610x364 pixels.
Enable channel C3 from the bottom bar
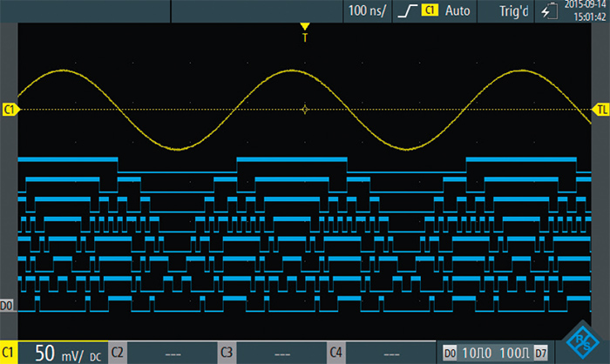click(x=227, y=353)
